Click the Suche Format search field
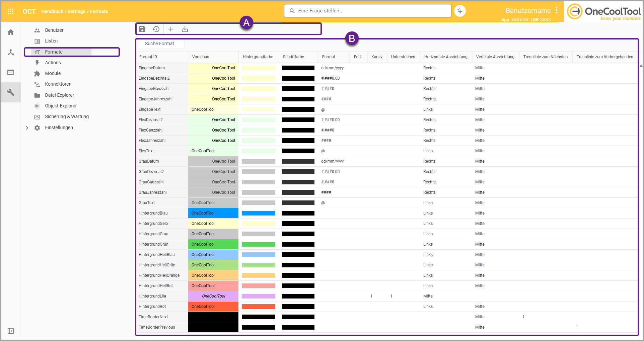 point(161,44)
